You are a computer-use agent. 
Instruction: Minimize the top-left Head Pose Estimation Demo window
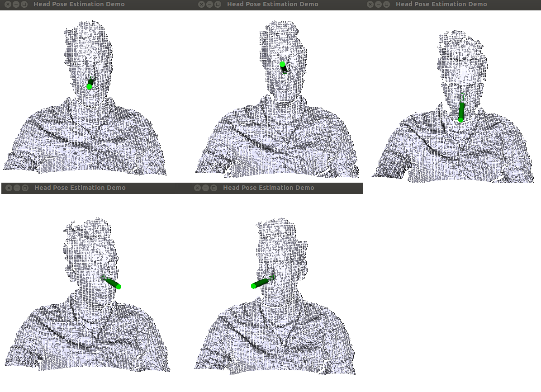pyautogui.click(x=16, y=5)
